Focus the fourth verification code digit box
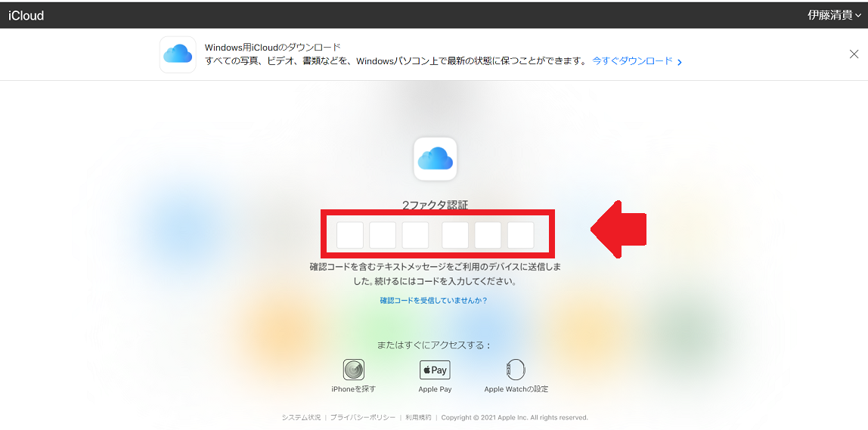 coord(455,235)
